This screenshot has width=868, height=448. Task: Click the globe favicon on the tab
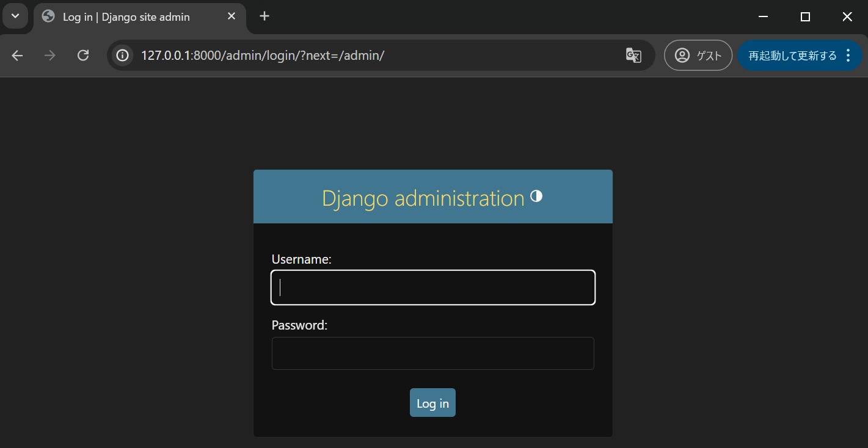pyautogui.click(x=48, y=16)
